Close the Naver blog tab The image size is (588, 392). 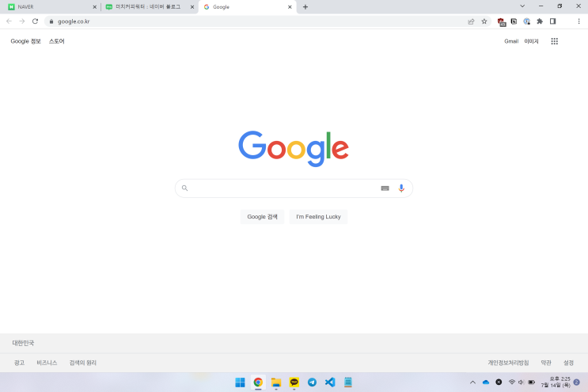192,7
